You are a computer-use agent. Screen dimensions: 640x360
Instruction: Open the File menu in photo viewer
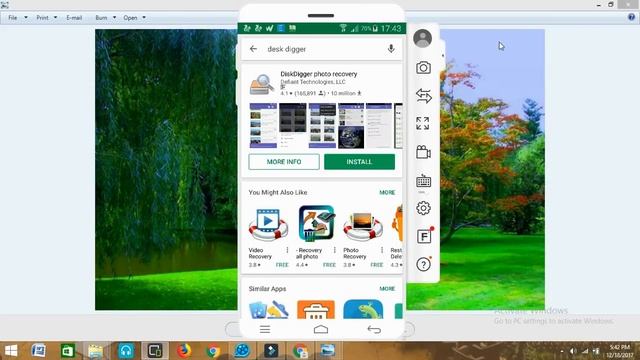click(x=13, y=18)
